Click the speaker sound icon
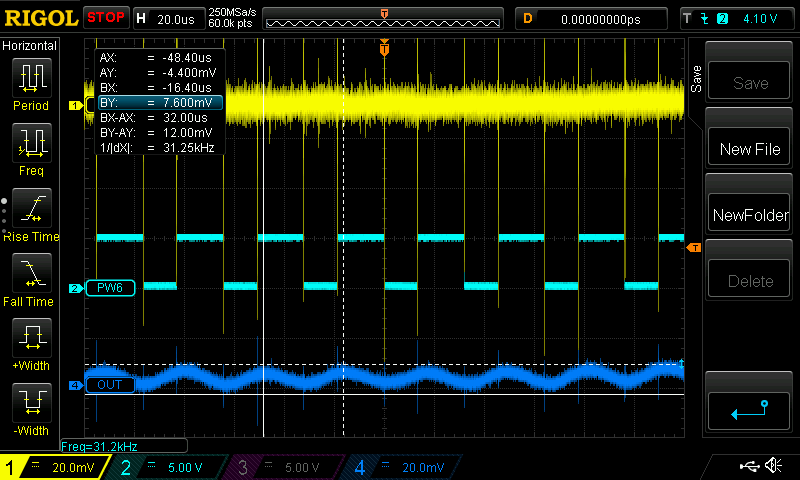800x480 pixels. pyautogui.click(x=773, y=465)
